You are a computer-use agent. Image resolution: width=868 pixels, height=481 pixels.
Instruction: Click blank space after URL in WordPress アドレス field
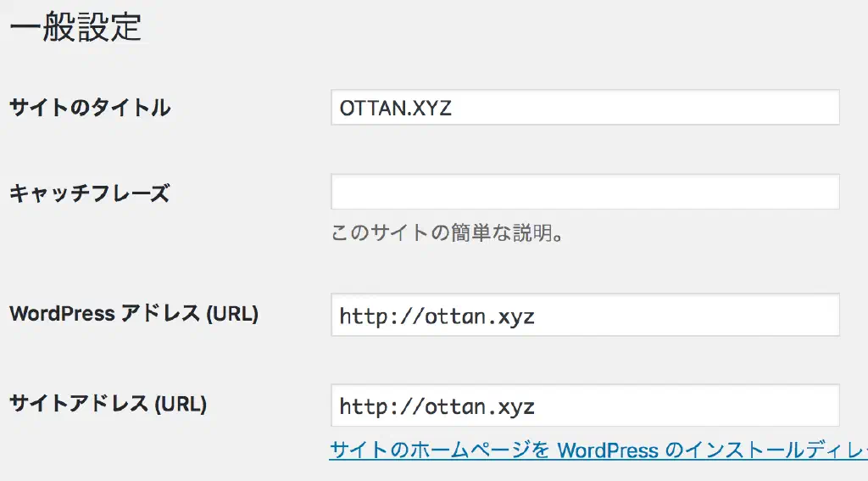click(x=695, y=316)
